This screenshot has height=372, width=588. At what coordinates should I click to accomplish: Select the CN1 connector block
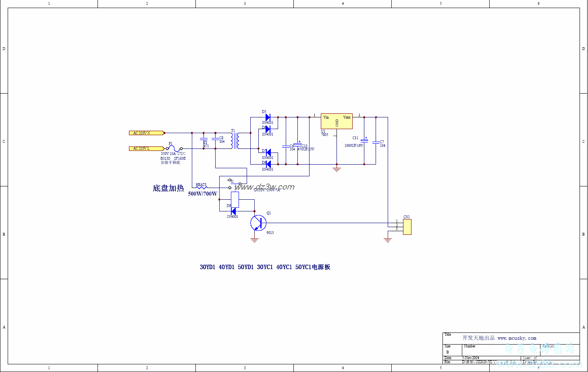point(407,227)
